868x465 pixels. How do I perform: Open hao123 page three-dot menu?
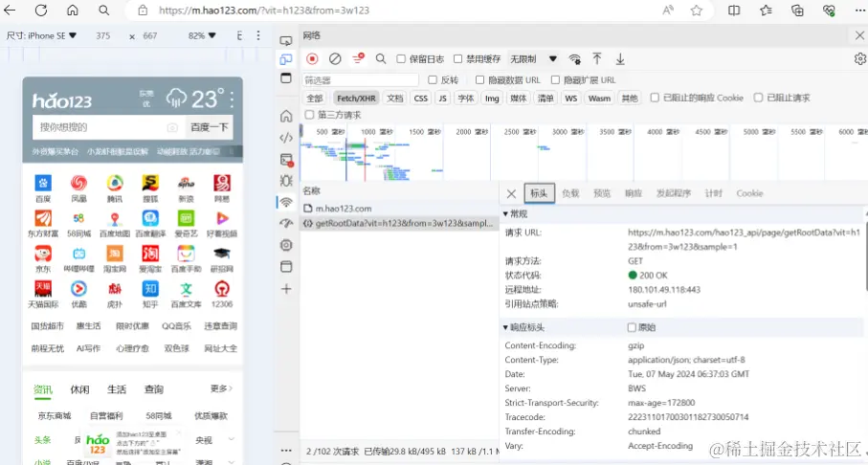pos(232,100)
